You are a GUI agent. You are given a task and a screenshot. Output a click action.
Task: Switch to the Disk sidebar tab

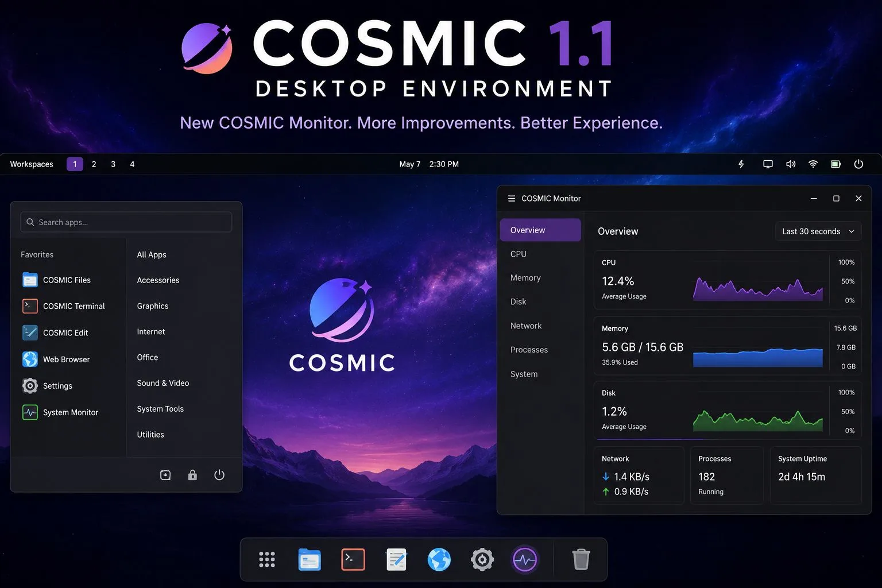519,302
